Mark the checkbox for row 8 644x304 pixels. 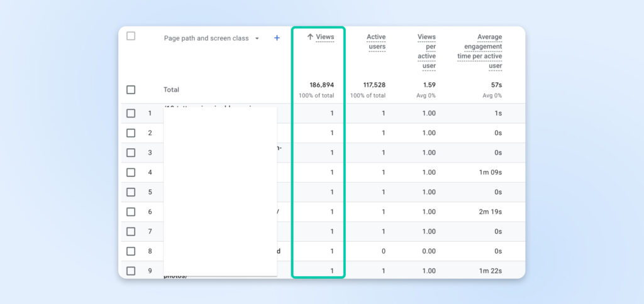click(x=131, y=251)
